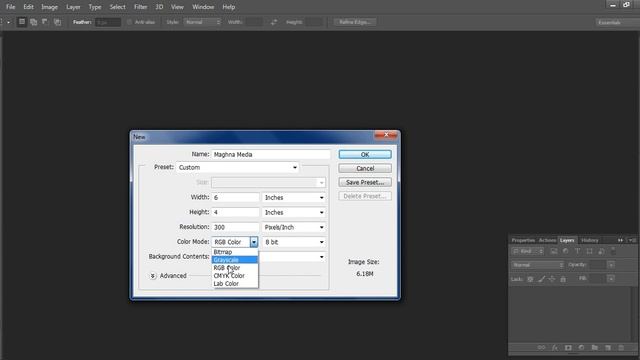Add a layer style fx icon
640x360 pixels.
[555, 347]
